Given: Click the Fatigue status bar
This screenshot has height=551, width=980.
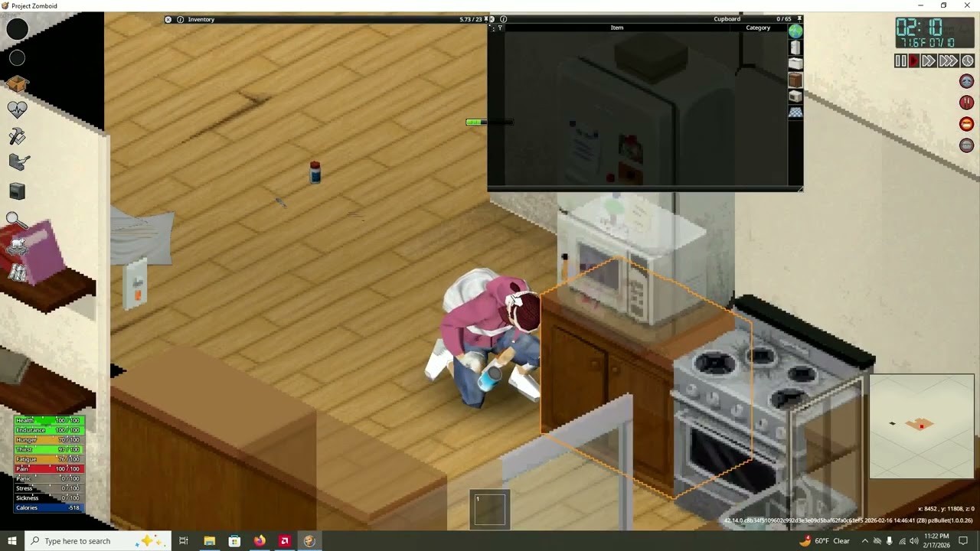Looking at the screenshot, I should (48, 459).
